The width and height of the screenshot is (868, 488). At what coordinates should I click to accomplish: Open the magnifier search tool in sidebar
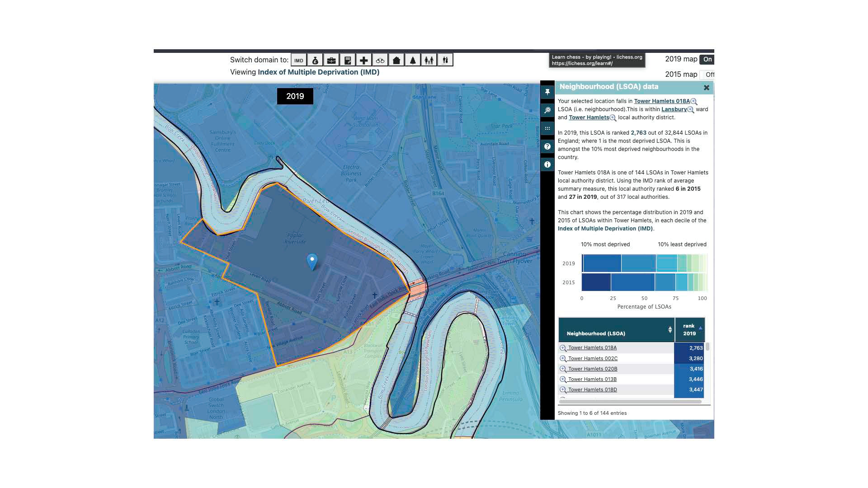[x=547, y=110]
